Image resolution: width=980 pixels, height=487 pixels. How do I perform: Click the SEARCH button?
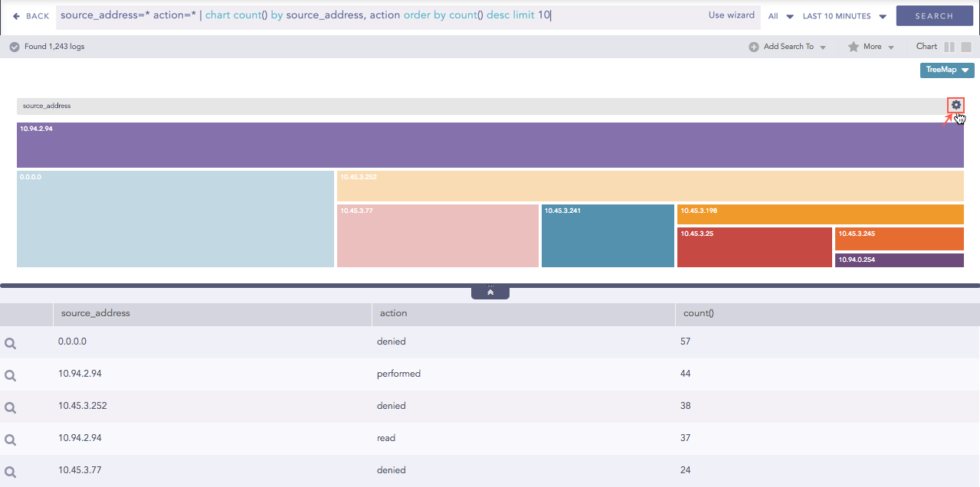934,15
